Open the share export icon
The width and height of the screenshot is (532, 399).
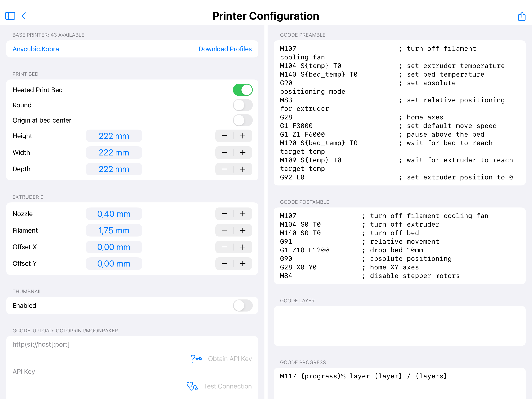[x=521, y=16]
